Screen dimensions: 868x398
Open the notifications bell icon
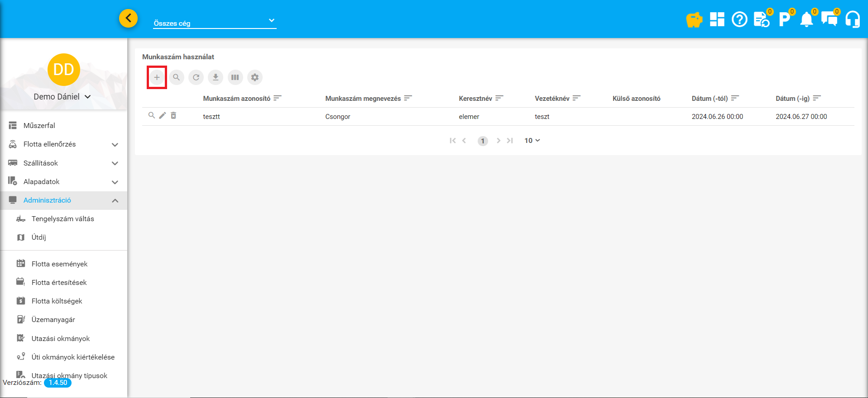(806, 20)
